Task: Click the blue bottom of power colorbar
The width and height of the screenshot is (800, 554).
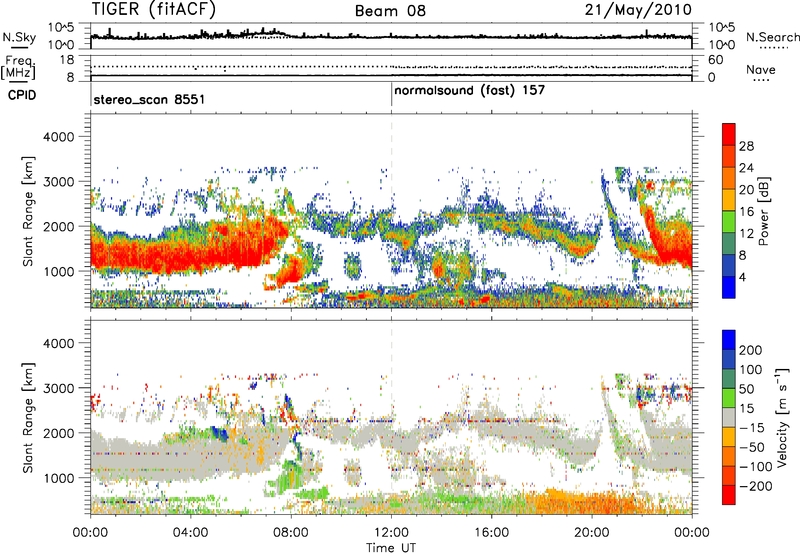Action: (729, 287)
